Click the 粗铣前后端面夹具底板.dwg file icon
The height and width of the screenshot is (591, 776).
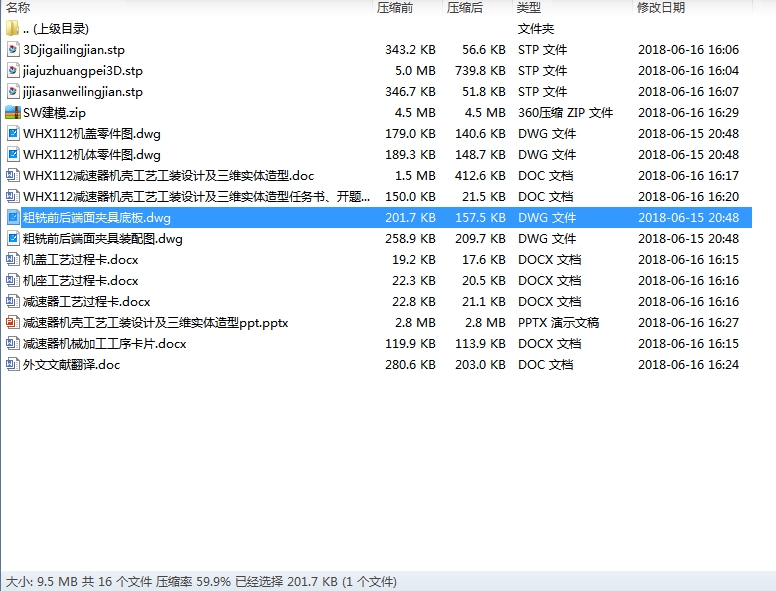click(x=13, y=218)
